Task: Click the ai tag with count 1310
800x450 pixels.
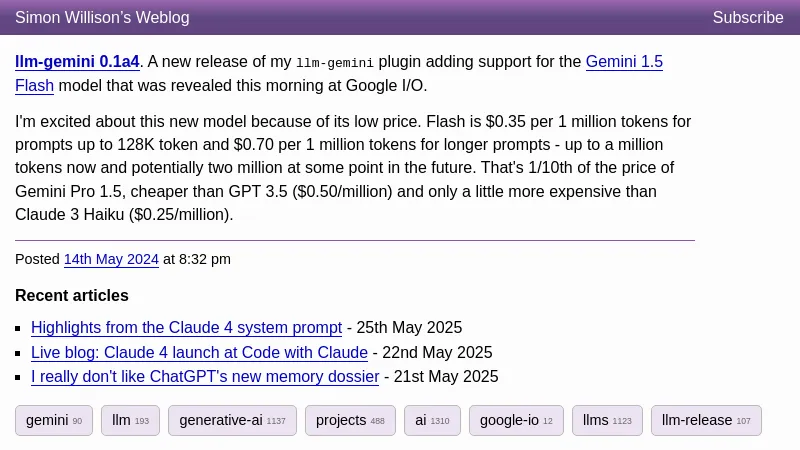Action: pyautogui.click(x=432, y=420)
